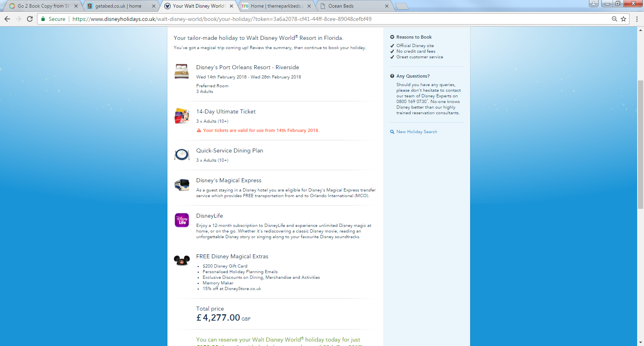
Task: Click the scrollbar up arrow
Action: coord(640,30)
